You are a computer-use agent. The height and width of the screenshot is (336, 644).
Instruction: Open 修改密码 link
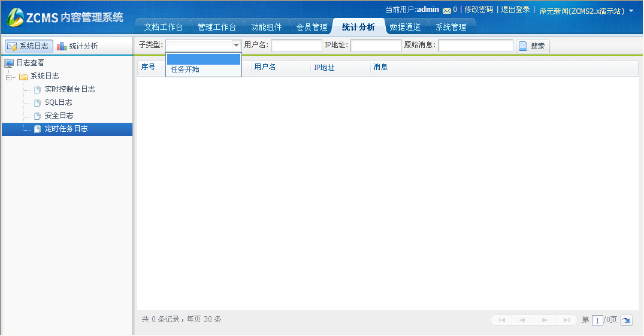click(x=479, y=10)
